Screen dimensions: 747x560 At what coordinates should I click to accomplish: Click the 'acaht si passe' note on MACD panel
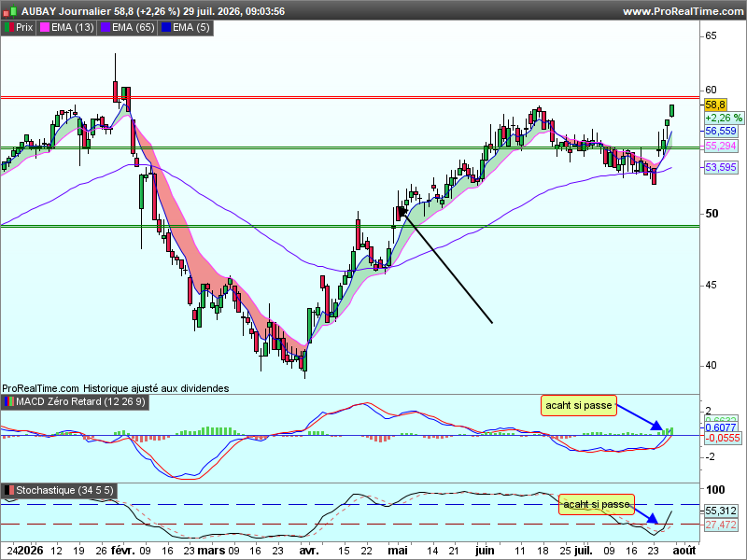click(579, 406)
